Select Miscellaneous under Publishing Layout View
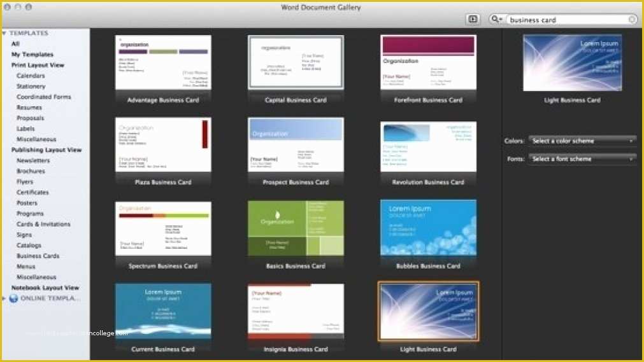Viewport: 644px width, 362px height. point(36,277)
